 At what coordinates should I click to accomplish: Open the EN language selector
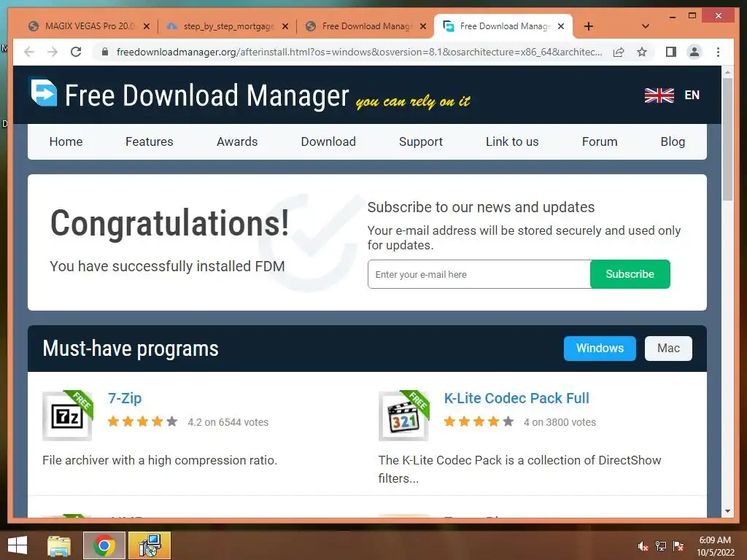[692, 96]
